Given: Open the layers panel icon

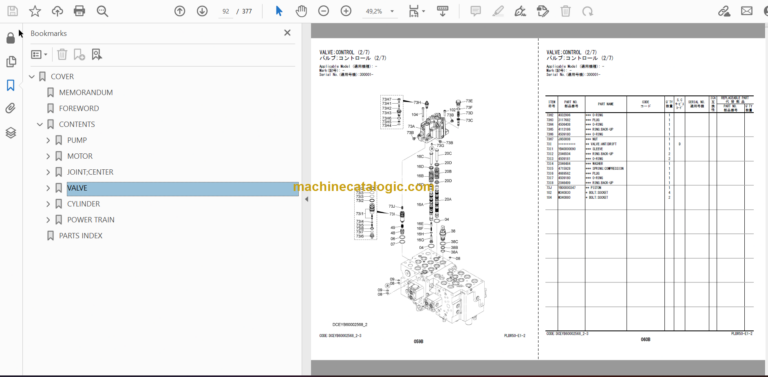Looking at the screenshot, I should tap(11, 133).
